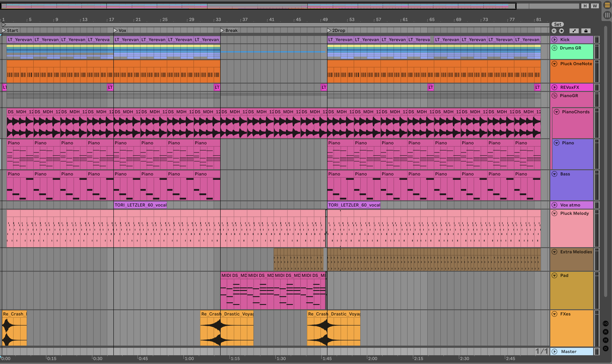Collapse the Pluck OneNote track
The width and height of the screenshot is (612, 364).
click(554, 64)
